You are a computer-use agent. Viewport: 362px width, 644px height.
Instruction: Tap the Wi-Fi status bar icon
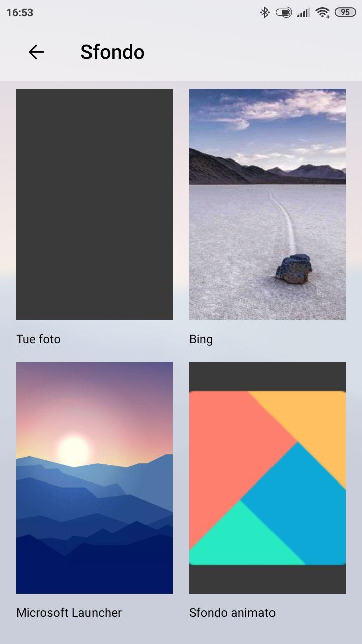pos(323,12)
